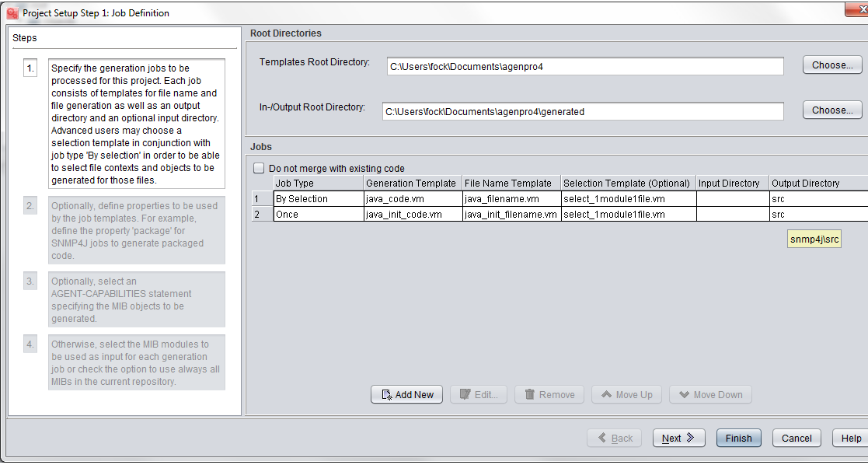
Task: Select job row number 2
Action: [263, 214]
